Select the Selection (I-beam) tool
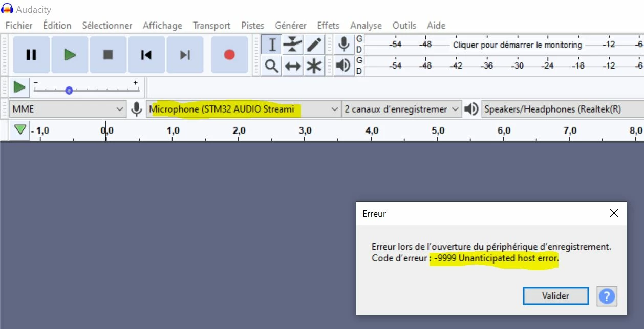Image resolution: width=644 pixels, height=329 pixels. click(x=271, y=45)
